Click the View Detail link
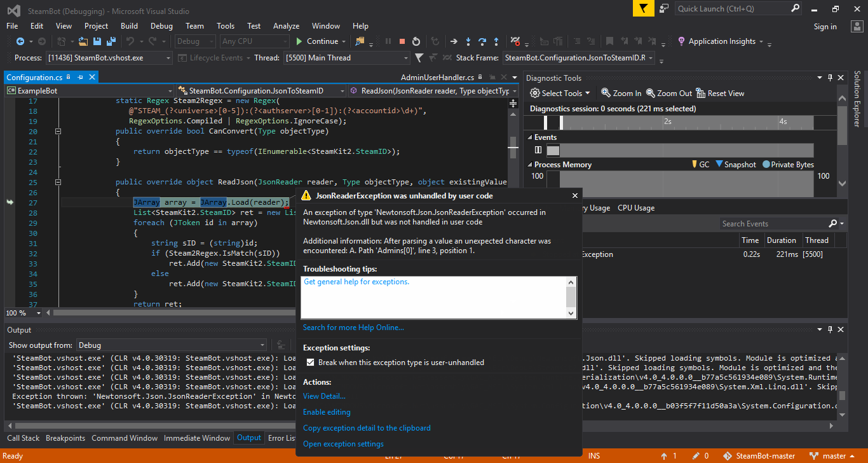Image resolution: width=868 pixels, height=463 pixels. click(324, 396)
